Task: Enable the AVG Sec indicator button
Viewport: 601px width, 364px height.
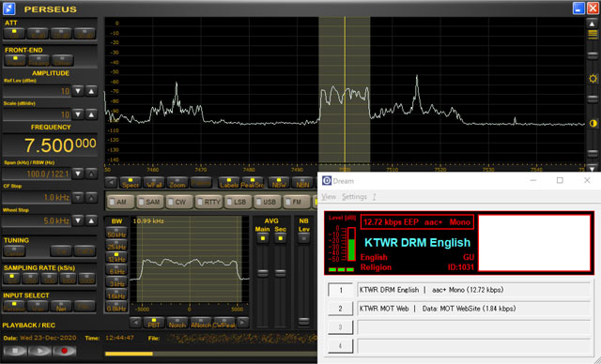Action: coord(280,238)
